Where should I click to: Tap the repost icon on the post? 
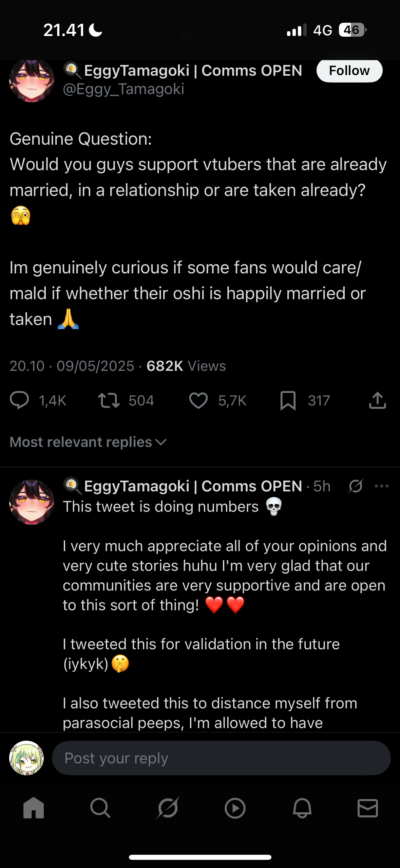[109, 400]
